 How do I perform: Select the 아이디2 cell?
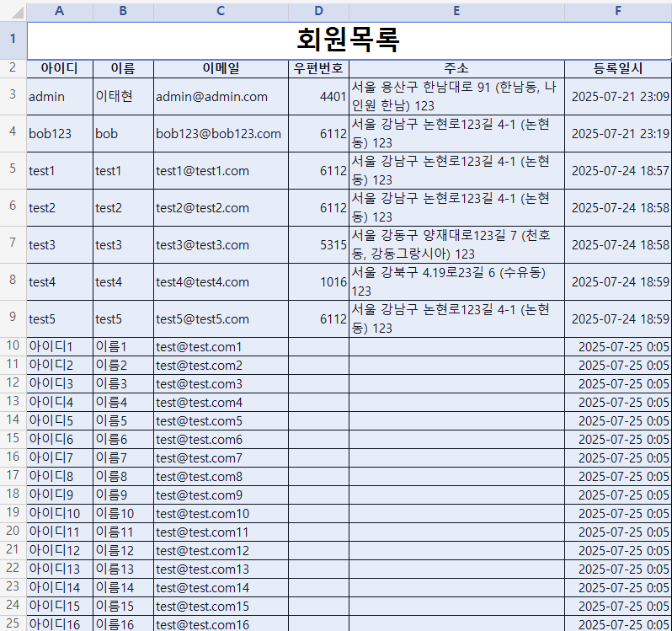tap(60, 366)
